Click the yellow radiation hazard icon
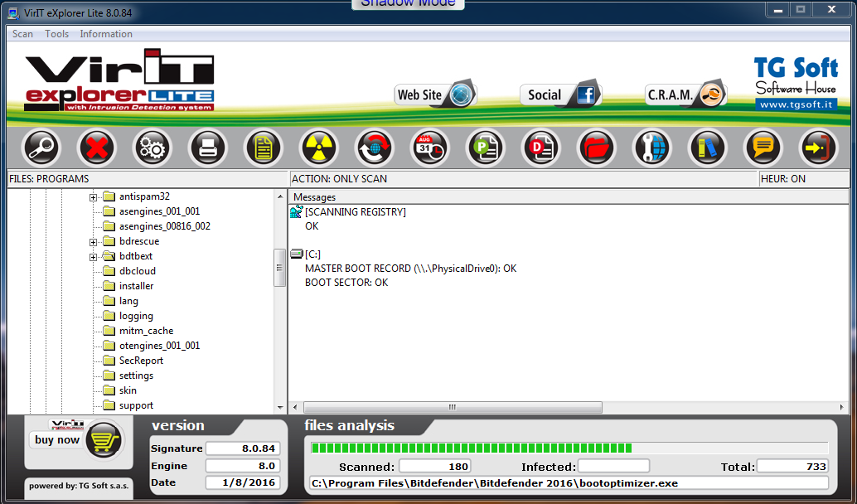 click(x=318, y=148)
